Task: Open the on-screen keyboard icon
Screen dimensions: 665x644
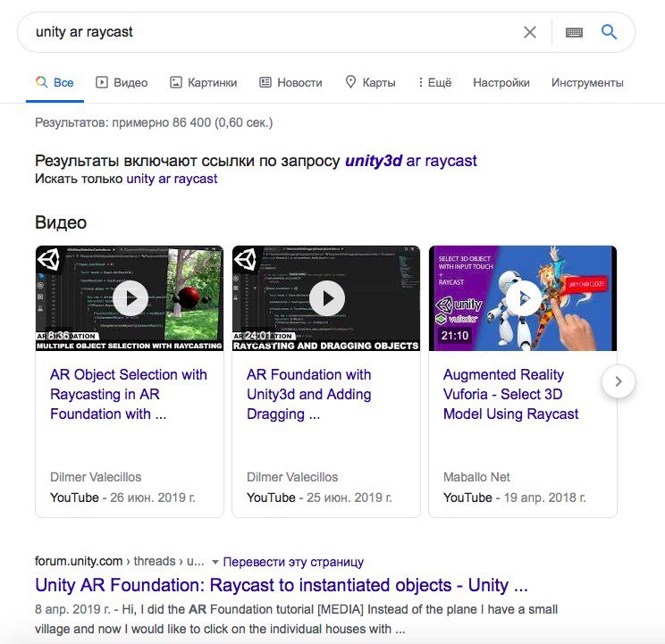Action: (574, 32)
